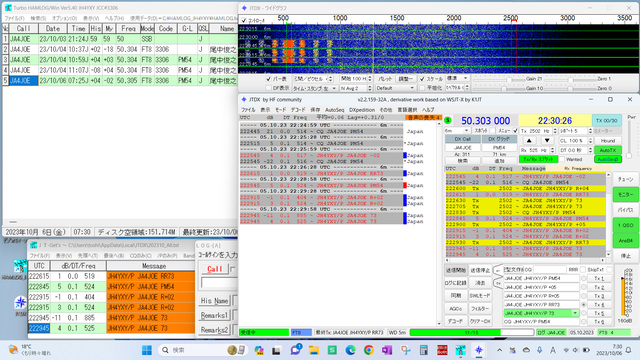Click the green S status indicator in JTDX
640x360 pixels.
click(448, 120)
